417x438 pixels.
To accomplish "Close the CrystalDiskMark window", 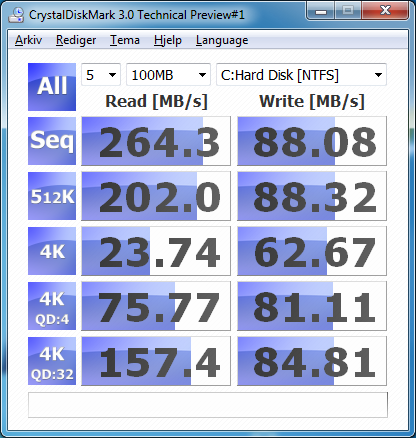I will pos(385,11).
